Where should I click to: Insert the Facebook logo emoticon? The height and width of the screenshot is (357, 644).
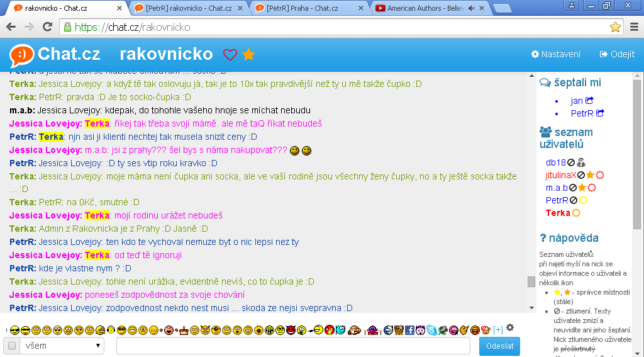(x=409, y=330)
